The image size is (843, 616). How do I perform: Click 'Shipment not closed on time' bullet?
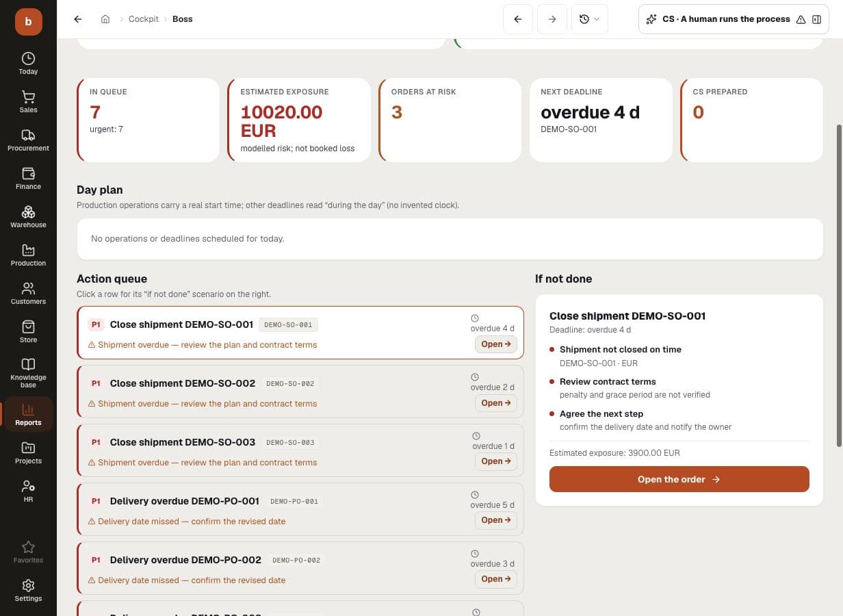pyautogui.click(x=621, y=349)
